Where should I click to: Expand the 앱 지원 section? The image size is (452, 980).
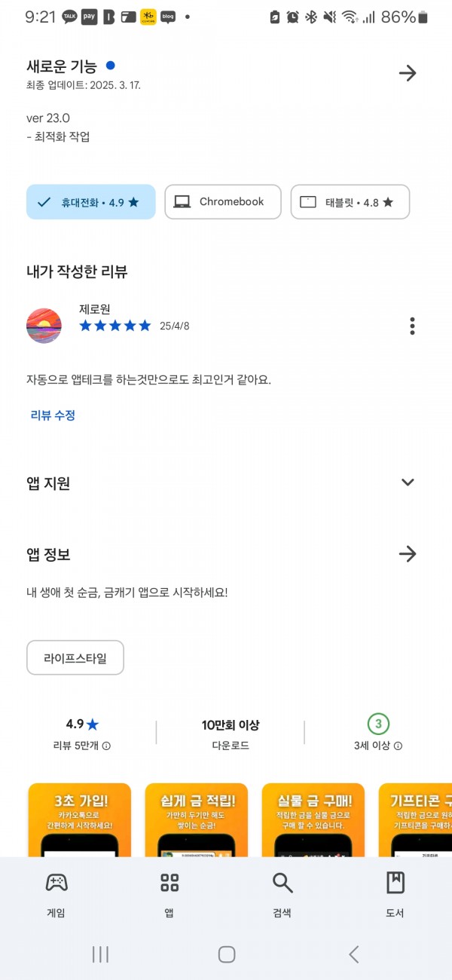408,482
